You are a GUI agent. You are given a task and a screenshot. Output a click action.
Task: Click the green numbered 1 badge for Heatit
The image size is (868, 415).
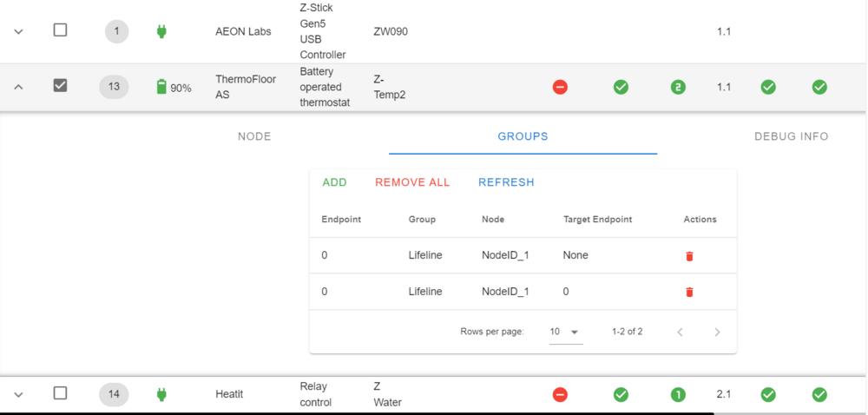[678, 395]
